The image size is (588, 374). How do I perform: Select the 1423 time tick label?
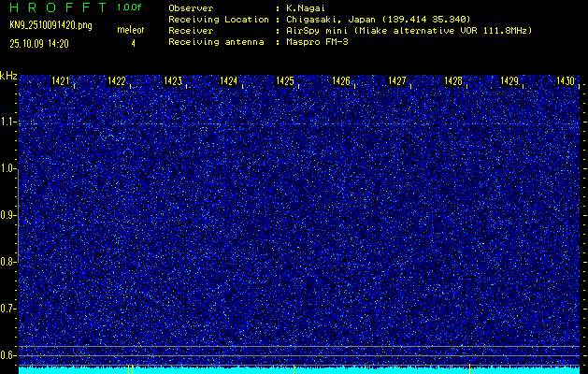[173, 82]
